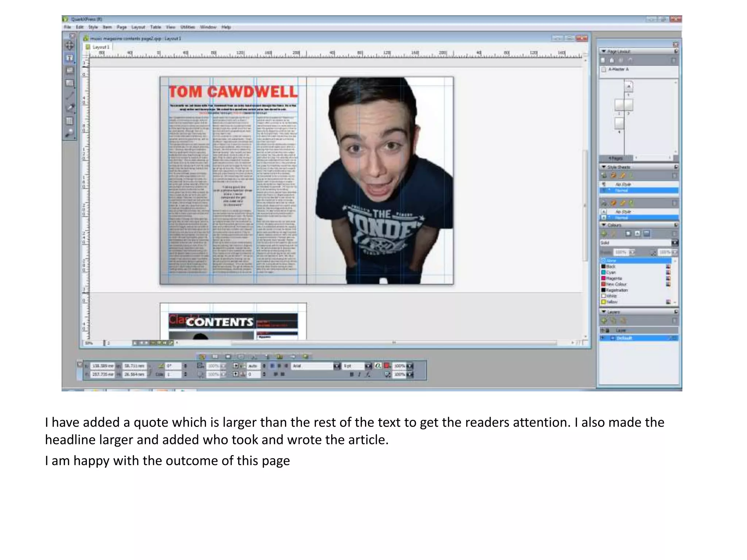This screenshot has height=560, width=747.
Task: Select A-Master A master page
Action: point(618,69)
